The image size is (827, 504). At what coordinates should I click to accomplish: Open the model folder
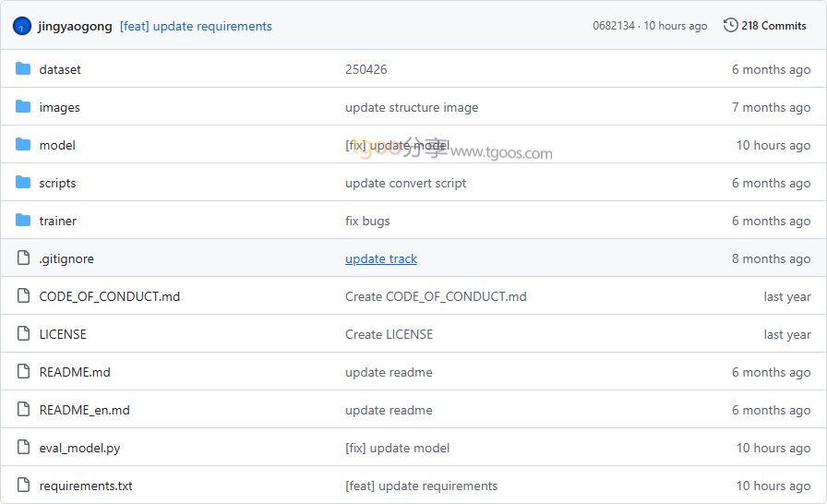[57, 145]
